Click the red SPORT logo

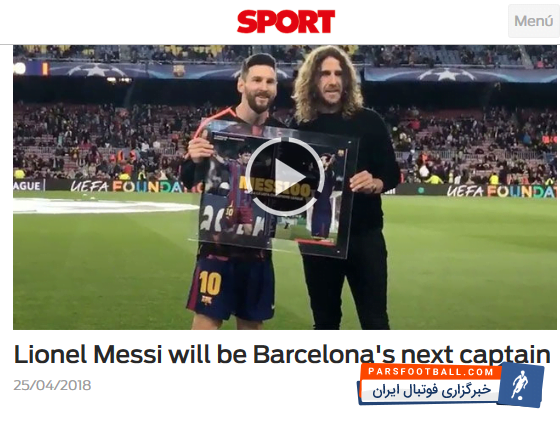tap(286, 21)
